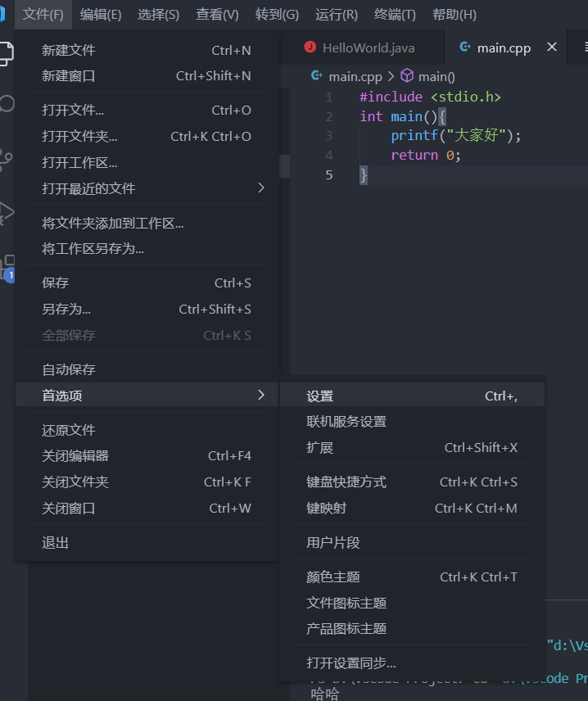Open 联机服务设置 in the submenu

tap(412, 422)
